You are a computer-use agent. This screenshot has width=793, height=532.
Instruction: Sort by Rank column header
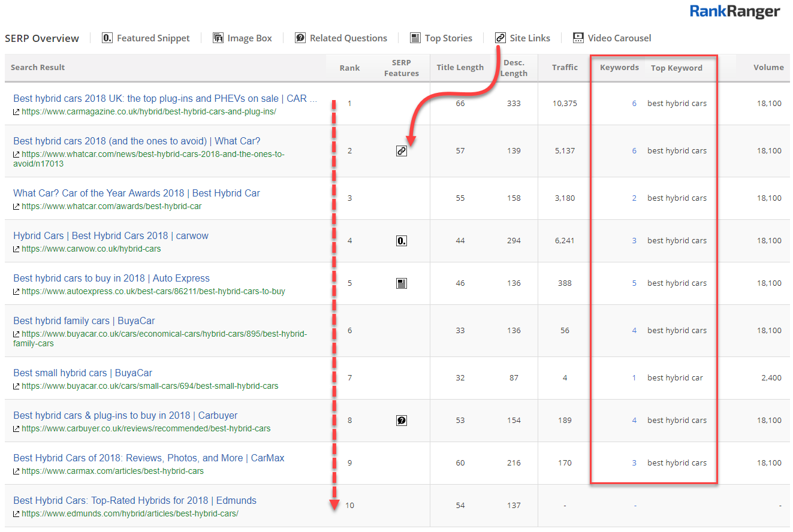point(349,68)
